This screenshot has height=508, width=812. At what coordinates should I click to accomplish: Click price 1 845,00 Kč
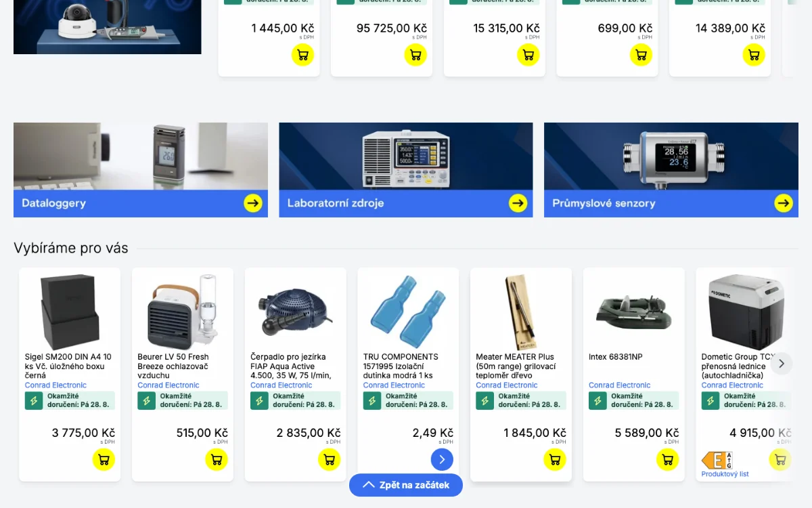click(x=535, y=433)
